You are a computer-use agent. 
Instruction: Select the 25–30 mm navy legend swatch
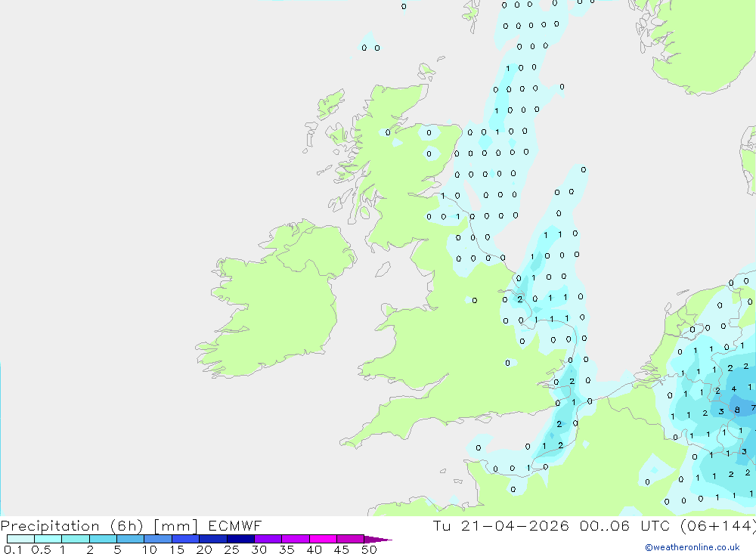pyautogui.click(x=240, y=539)
